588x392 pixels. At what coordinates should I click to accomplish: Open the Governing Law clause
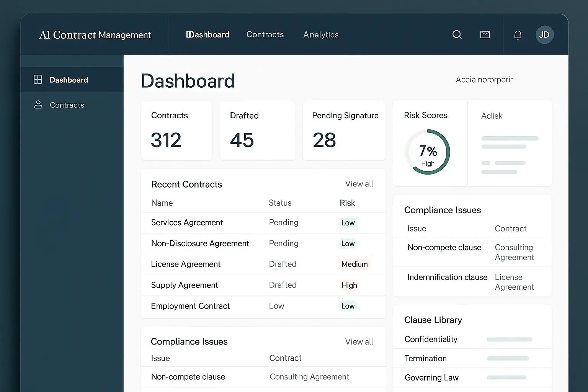pyautogui.click(x=431, y=377)
